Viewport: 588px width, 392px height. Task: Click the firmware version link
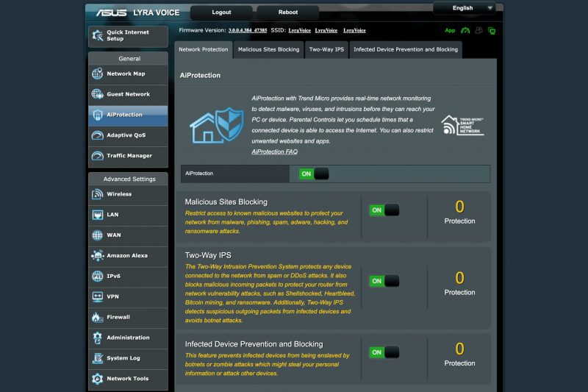[248, 30]
